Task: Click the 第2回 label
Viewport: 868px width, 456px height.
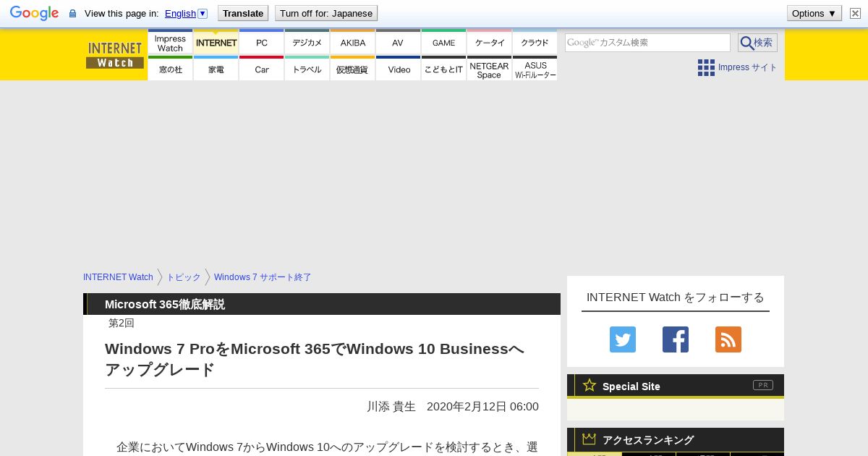Action: pos(122,323)
